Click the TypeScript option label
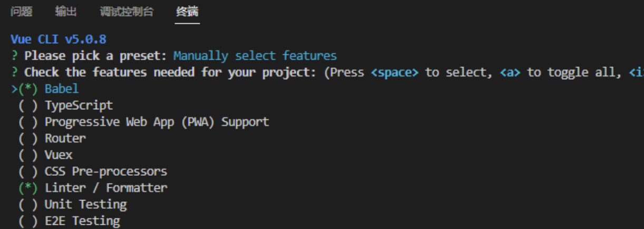644x229 pixels. point(79,106)
